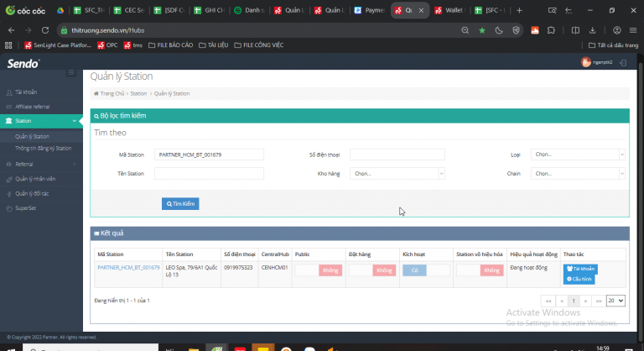The height and width of the screenshot is (351, 644).
Task: Collapse the Station sidebar menu
Action: click(41, 121)
